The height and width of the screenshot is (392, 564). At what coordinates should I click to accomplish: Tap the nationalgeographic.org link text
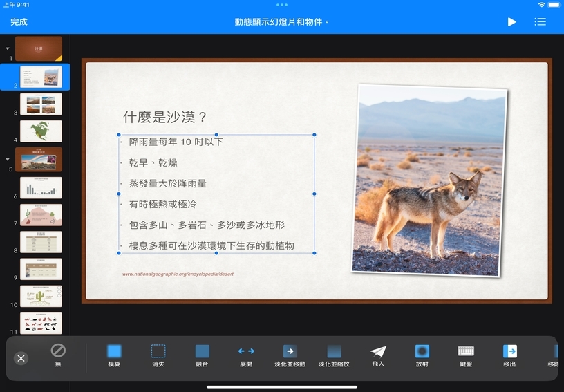click(178, 274)
